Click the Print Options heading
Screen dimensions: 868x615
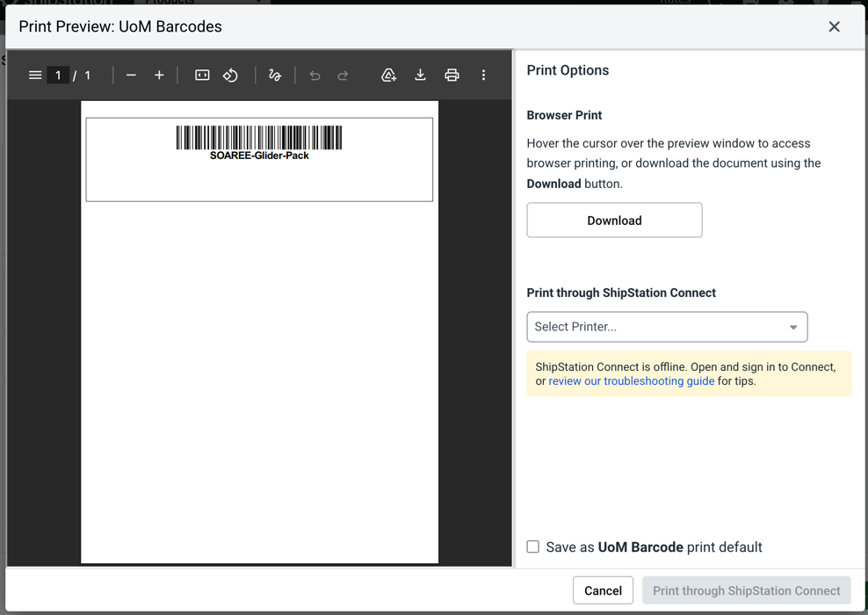[568, 70]
